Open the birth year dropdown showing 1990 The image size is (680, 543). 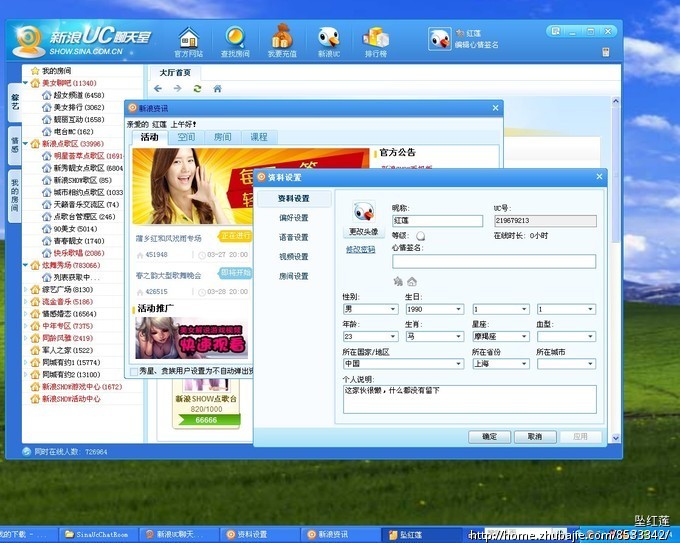[435, 309]
